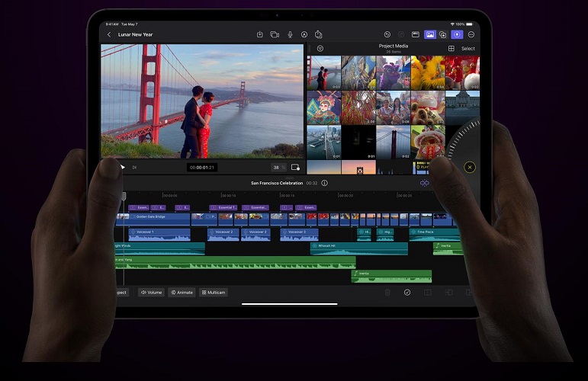Tap Select in Project Media browser

468,48
